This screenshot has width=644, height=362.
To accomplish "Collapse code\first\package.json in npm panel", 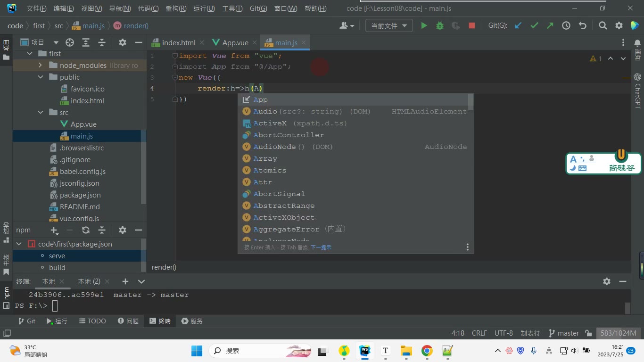I will click(x=19, y=244).
